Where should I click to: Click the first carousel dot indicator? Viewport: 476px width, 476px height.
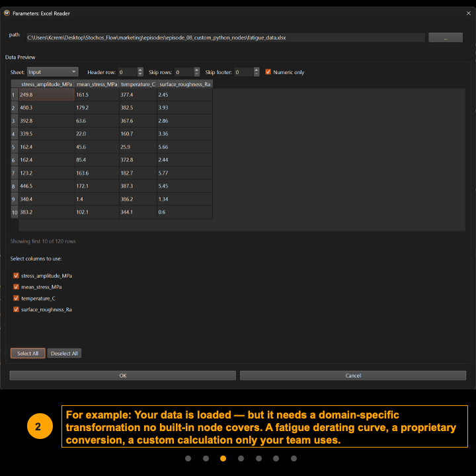click(x=188, y=458)
